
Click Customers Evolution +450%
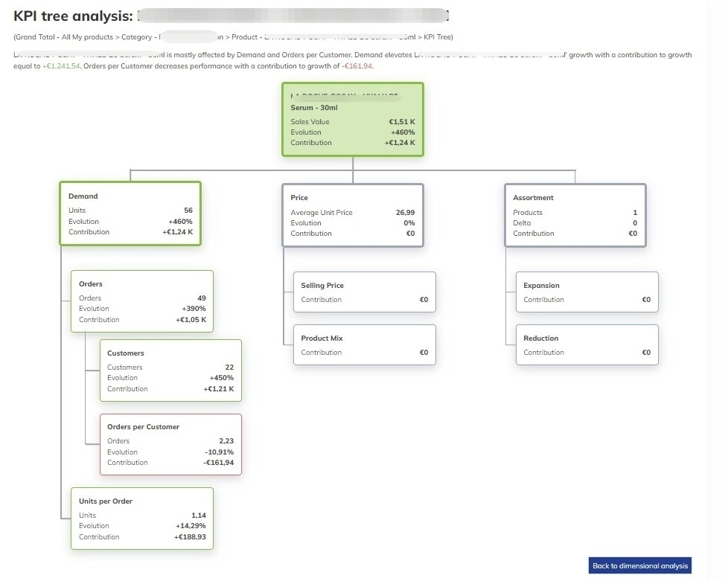(222, 378)
